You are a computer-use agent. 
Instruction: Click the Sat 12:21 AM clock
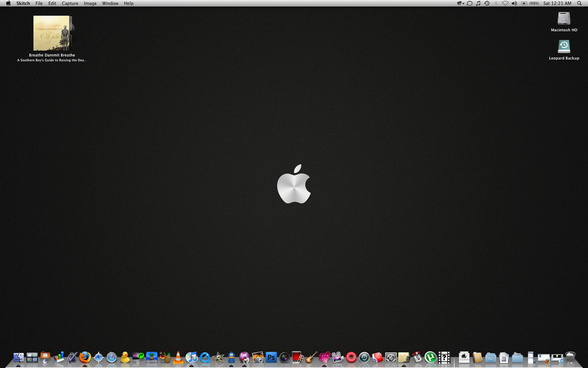pos(557,3)
